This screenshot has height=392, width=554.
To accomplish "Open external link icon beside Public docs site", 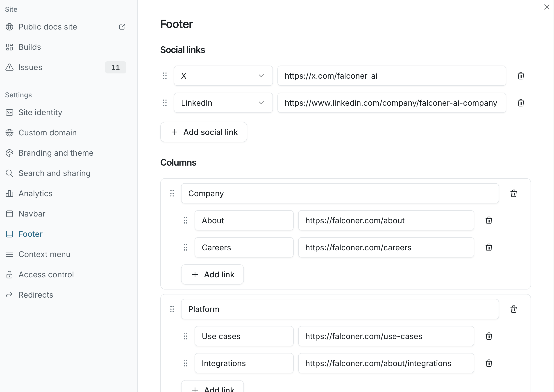I will [122, 27].
